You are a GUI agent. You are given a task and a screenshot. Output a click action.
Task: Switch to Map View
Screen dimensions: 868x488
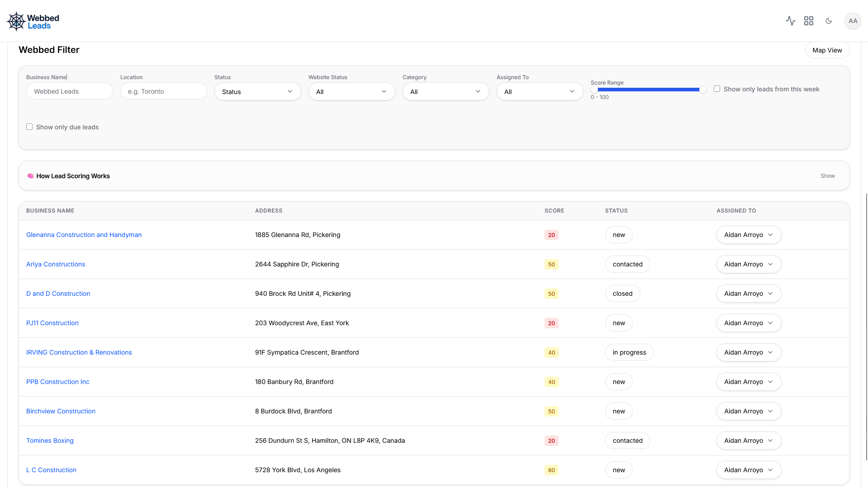tap(827, 50)
